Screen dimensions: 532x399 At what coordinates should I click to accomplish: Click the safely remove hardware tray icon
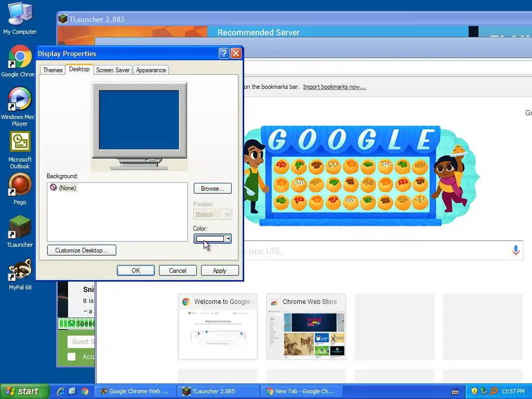click(484, 391)
